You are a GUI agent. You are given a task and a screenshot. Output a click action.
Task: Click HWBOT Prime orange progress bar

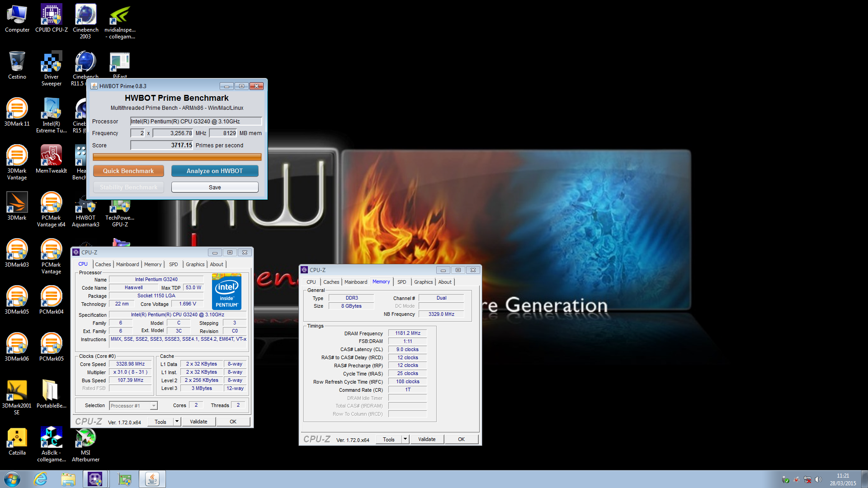(x=177, y=157)
